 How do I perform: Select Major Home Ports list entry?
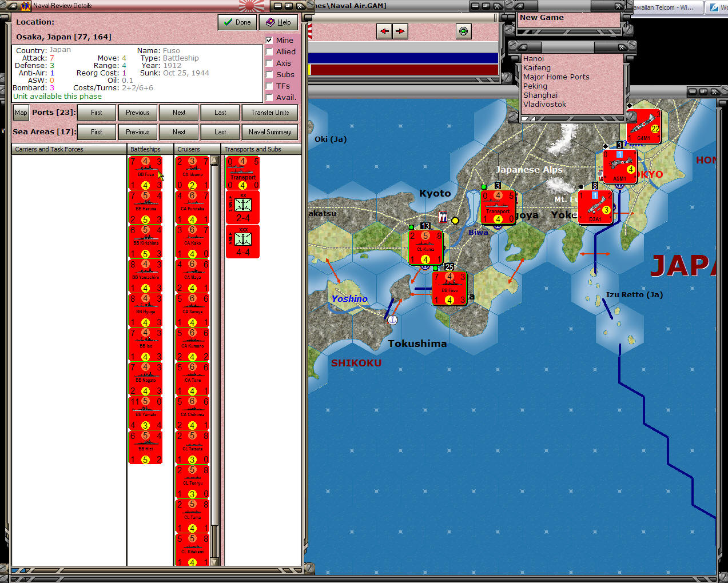[556, 77]
